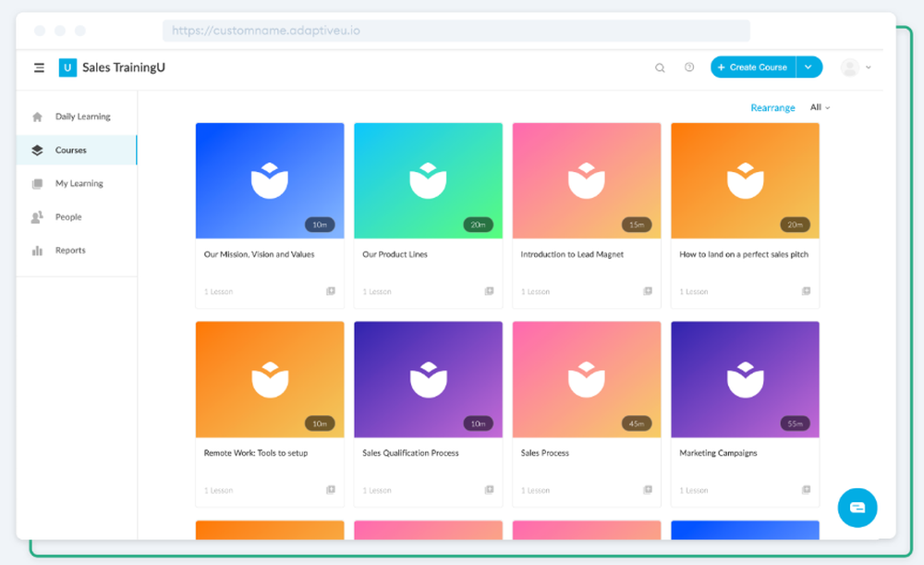The width and height of the screenshot is (924, 565).
Task: Open My Learning menu item
Action: click(77, 183)
